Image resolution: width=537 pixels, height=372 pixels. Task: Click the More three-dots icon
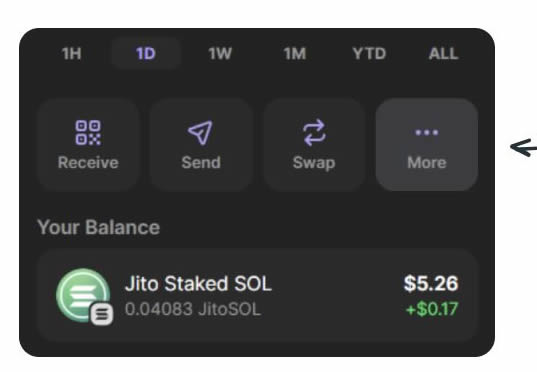pyautogui.click(x=427, y=133)
